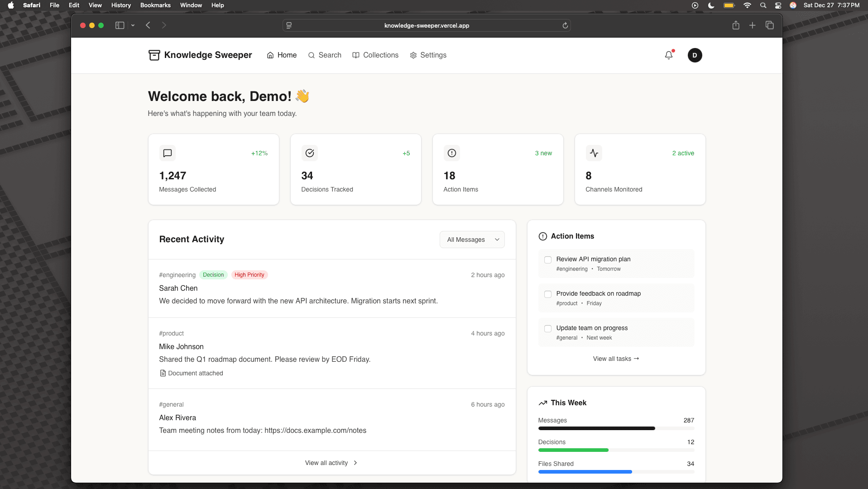Click the Decision tag badge
Viewport: 868px width, 489px height.
(213, 275)
